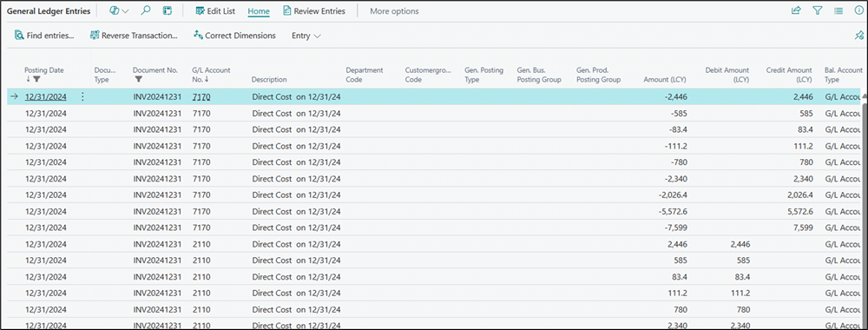Viewport: 868px width, 330px height.
Task: Open the layout view icon beside search
Action: 167,10
